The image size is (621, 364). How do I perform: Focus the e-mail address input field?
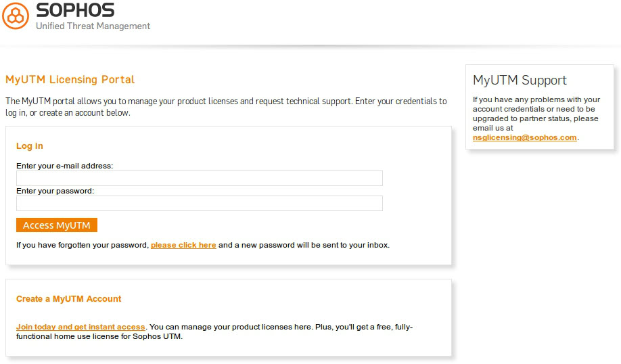[x=199, y=178]
